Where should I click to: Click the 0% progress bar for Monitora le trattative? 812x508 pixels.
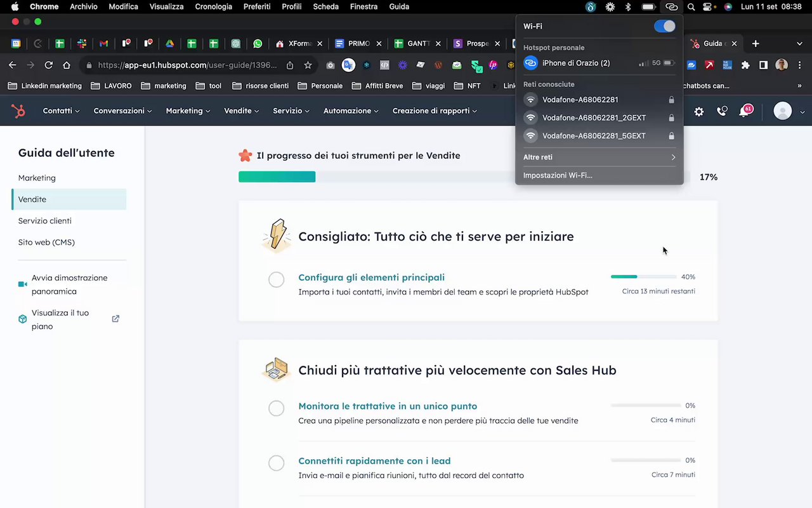point(646,405)
